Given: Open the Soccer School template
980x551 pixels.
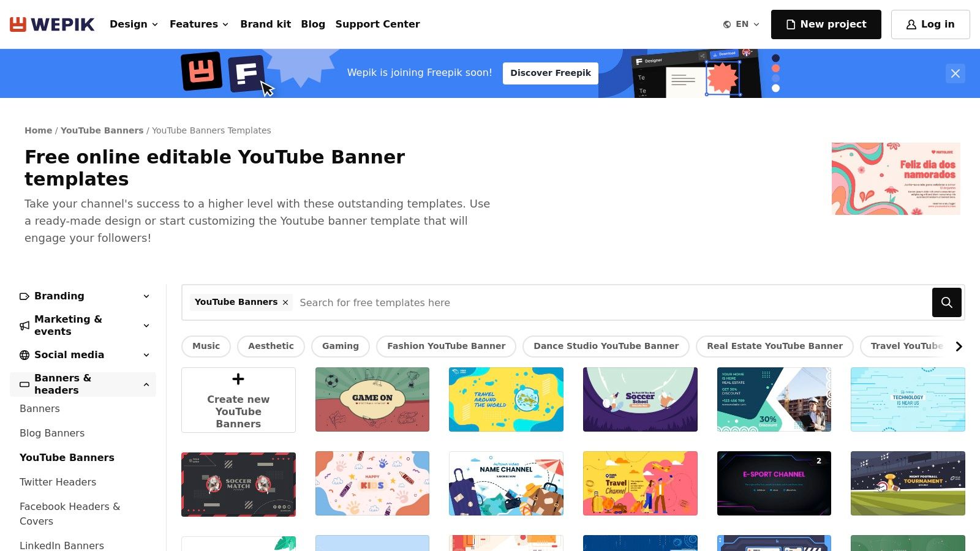Looking at the screenshot, I should 640,399.
